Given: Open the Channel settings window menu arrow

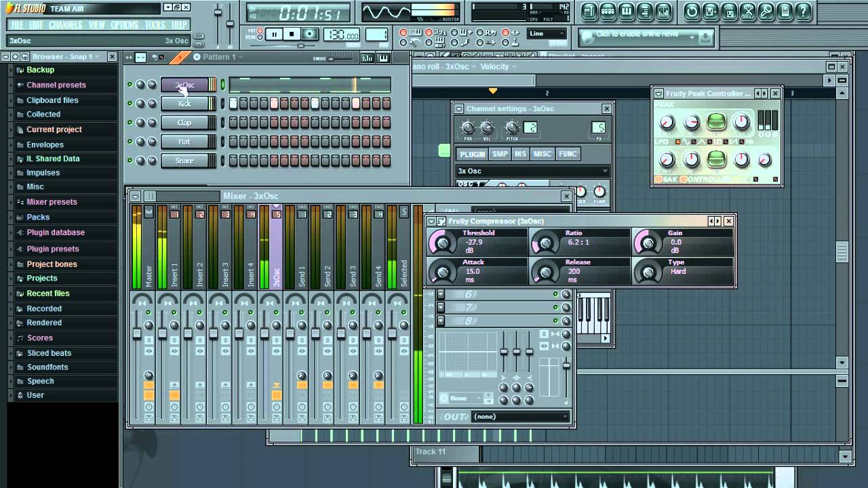Looking at the screenshot, I should (458, 108).
